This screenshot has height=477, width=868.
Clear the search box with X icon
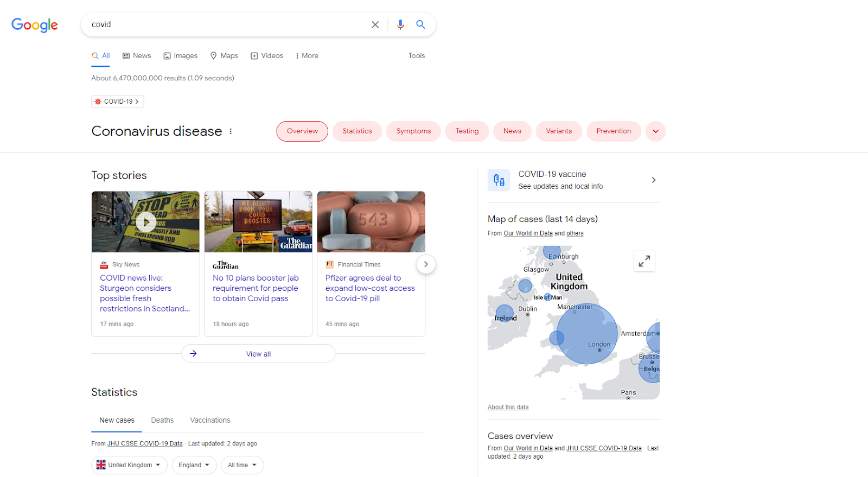click(x=375, y=24)
